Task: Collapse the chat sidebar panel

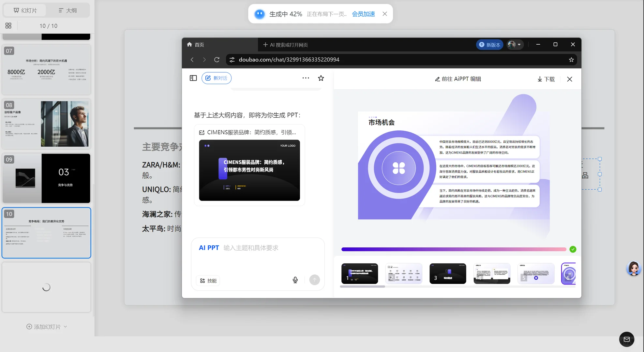Action: pyautogui.click(x=193, y=78)
